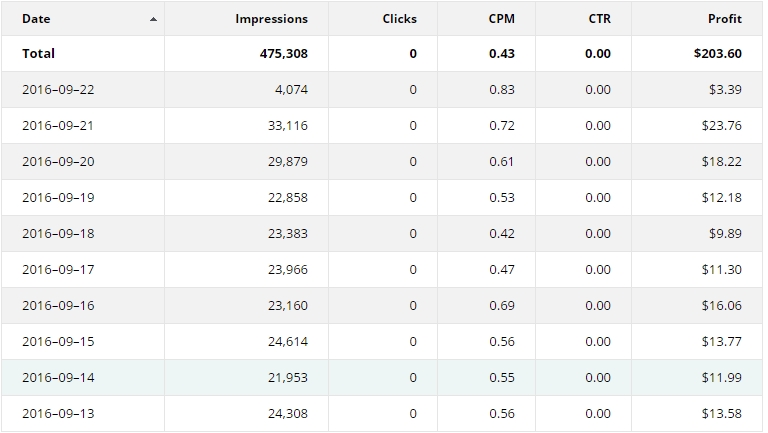Select the highlighted 2016-09-14 row

click(x=58, y=378)
